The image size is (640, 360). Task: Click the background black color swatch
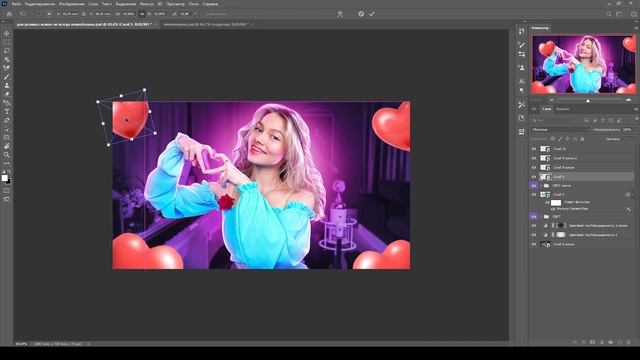pyautogui.click(x=8, y=181)
